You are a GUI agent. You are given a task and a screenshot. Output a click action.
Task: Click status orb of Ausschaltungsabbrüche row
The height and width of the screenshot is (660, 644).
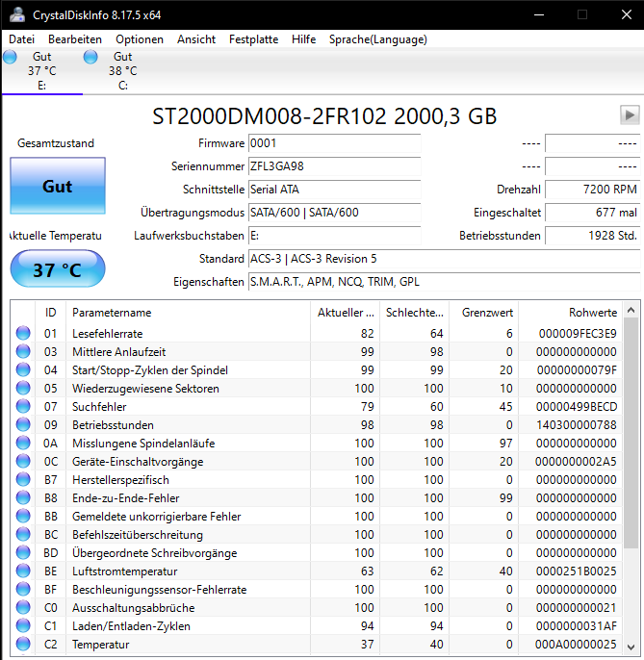coord(23,607)
